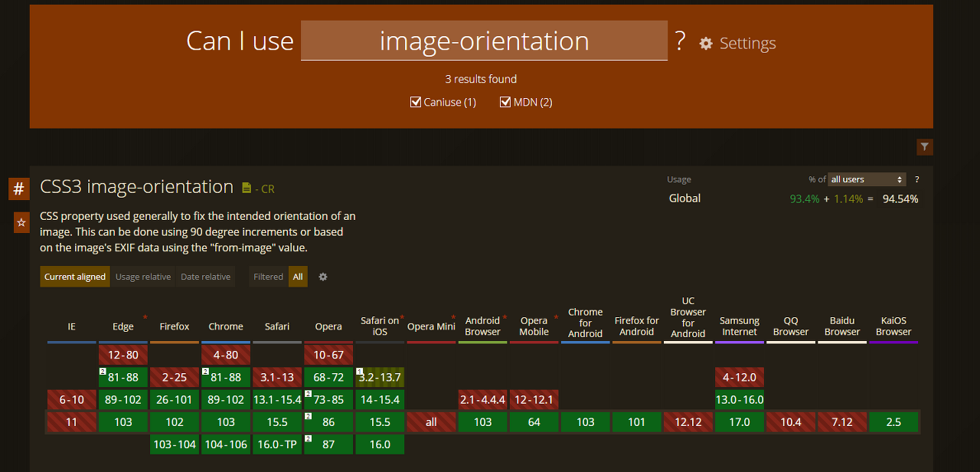This screenshot has width=980, height=472.
Task: Favorite the feature using the star icon
Action: click(21, 222)
